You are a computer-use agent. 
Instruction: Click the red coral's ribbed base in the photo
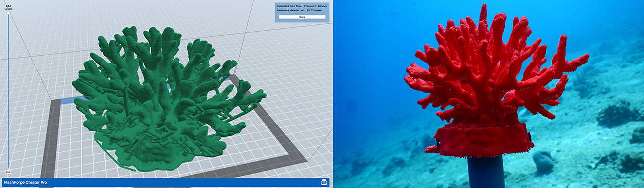(481, 139)
